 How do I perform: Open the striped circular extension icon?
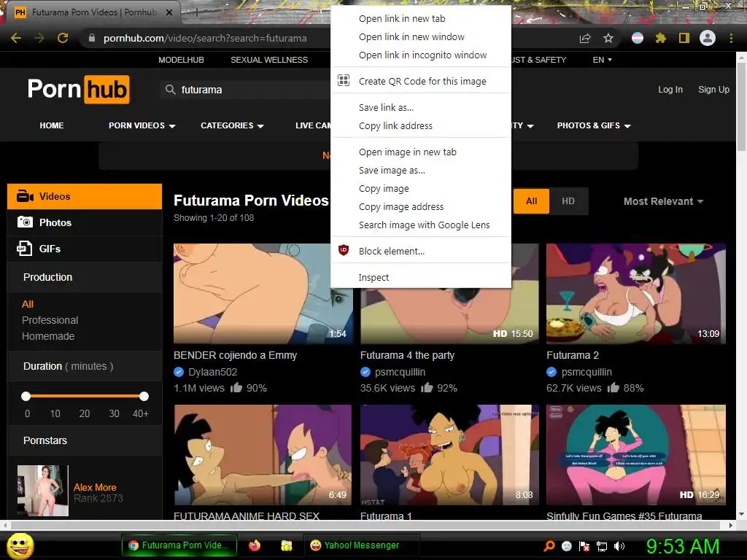point(638,38)
